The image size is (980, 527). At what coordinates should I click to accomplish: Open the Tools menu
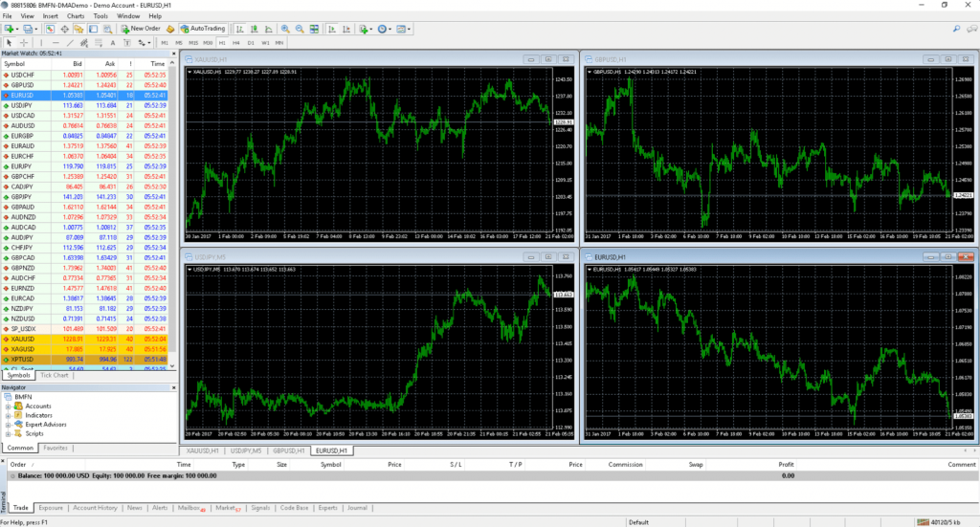100,16
